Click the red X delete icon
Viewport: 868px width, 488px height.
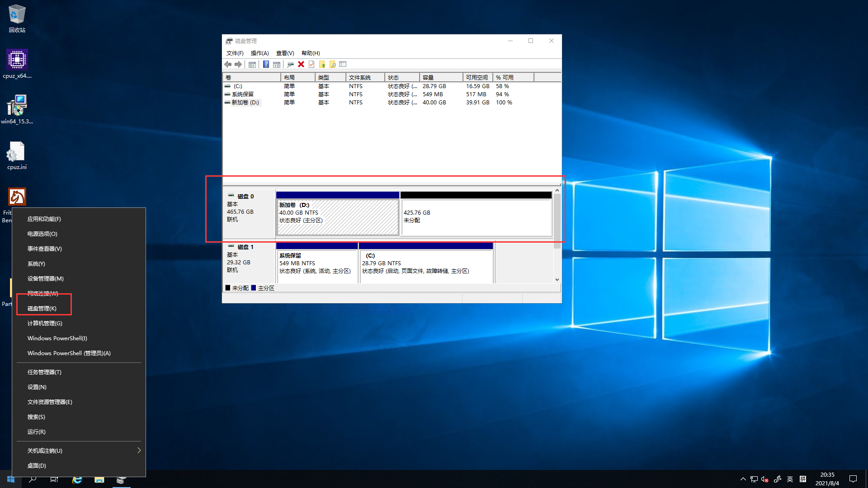pyautogui.click(x=301, y=65)
